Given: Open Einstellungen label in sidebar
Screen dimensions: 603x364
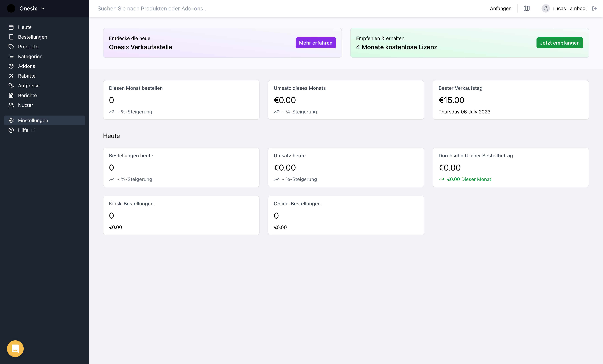Looking at the screenshot, I should (33, 121).
